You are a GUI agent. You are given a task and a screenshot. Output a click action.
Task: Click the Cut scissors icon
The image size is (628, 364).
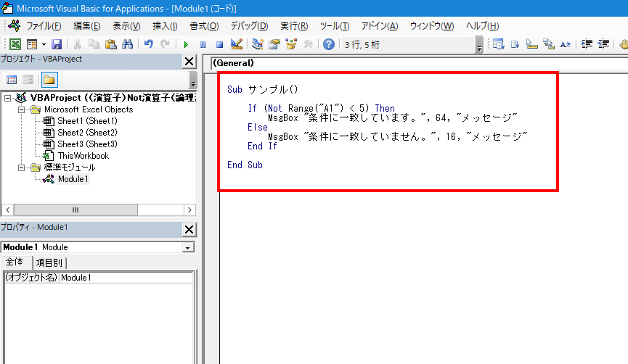tap(77, 44)
